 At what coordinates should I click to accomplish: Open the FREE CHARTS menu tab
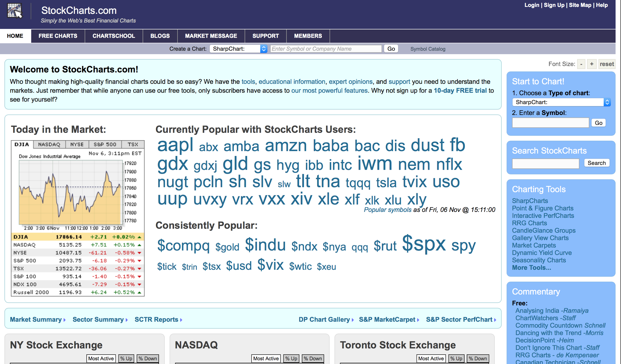[58, 36]
